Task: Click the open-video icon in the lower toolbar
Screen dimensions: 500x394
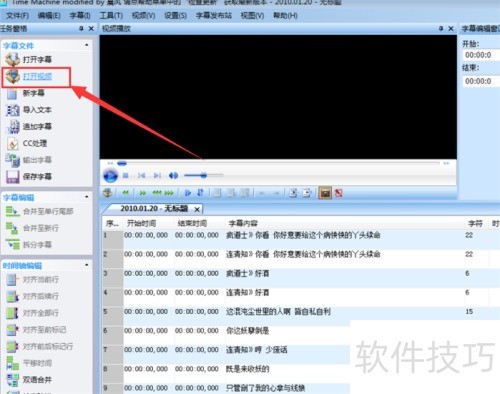Action: coord(107,193)
